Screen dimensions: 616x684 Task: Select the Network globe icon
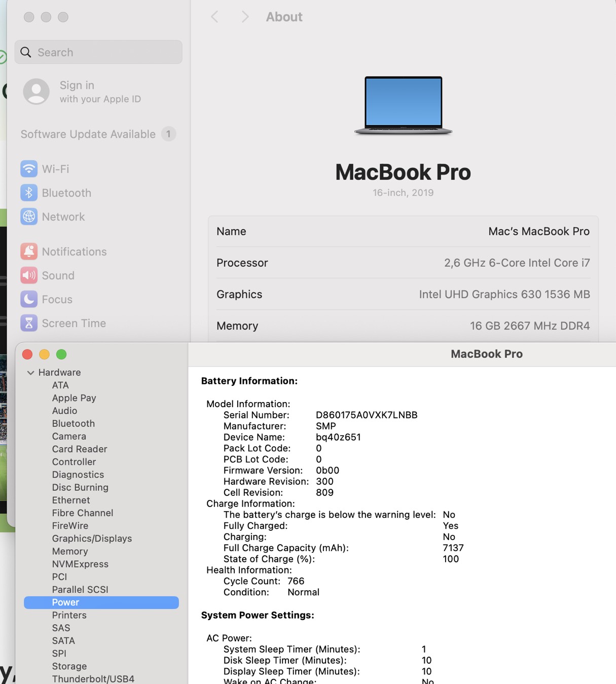tap(29, 217)
